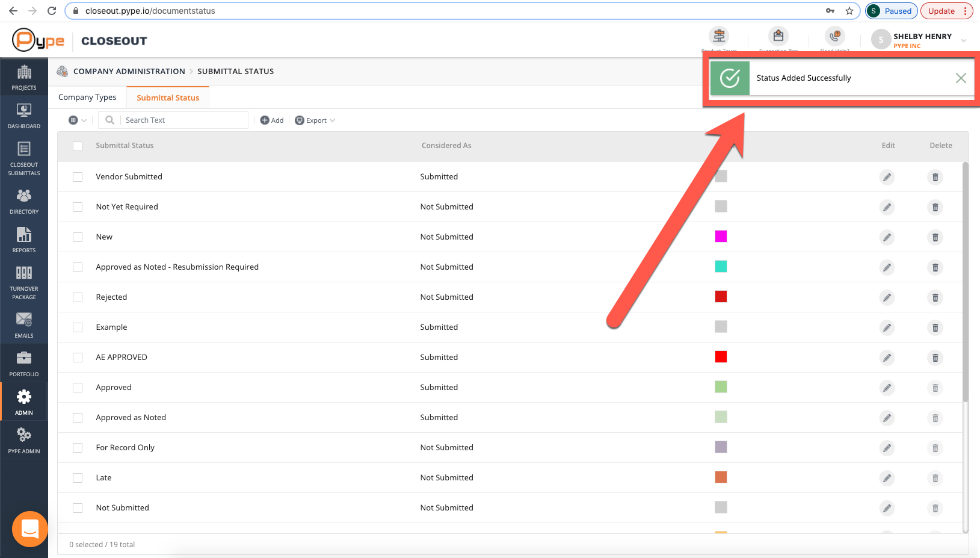Edit the Vendor Submitted status
This screenshot has width=980, height=558.
(x=887, y=177)
